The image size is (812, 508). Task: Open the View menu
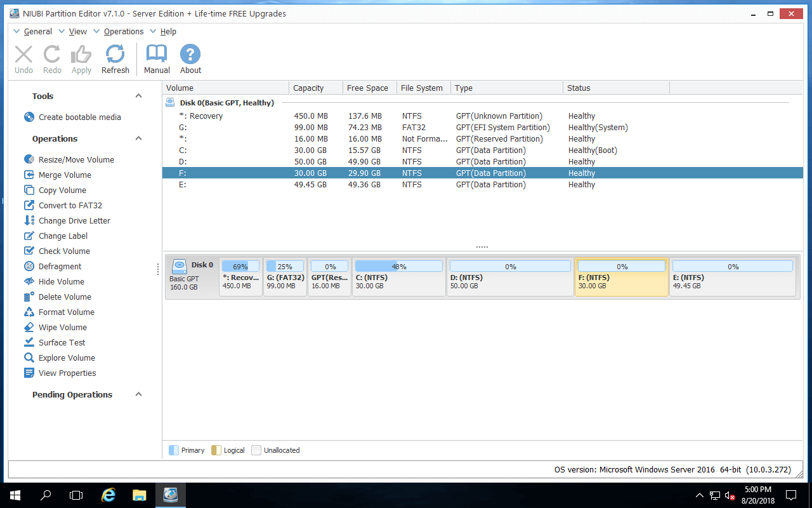pyautogui.click(x=78, y=31)
